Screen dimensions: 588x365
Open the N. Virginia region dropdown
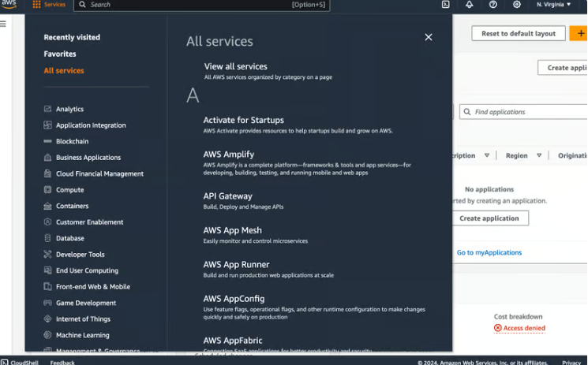553,5
